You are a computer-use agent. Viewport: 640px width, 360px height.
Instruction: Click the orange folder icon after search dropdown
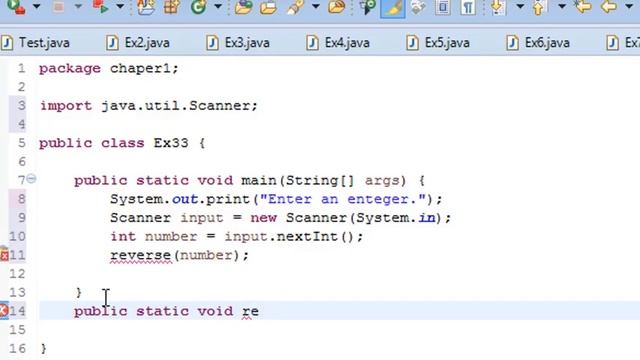[336, 7]
